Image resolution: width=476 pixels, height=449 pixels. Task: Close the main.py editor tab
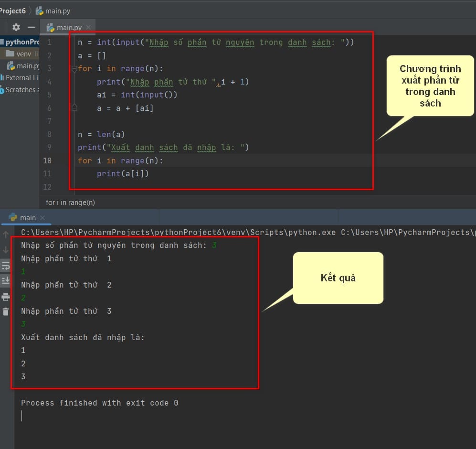(x=88, y=27)
